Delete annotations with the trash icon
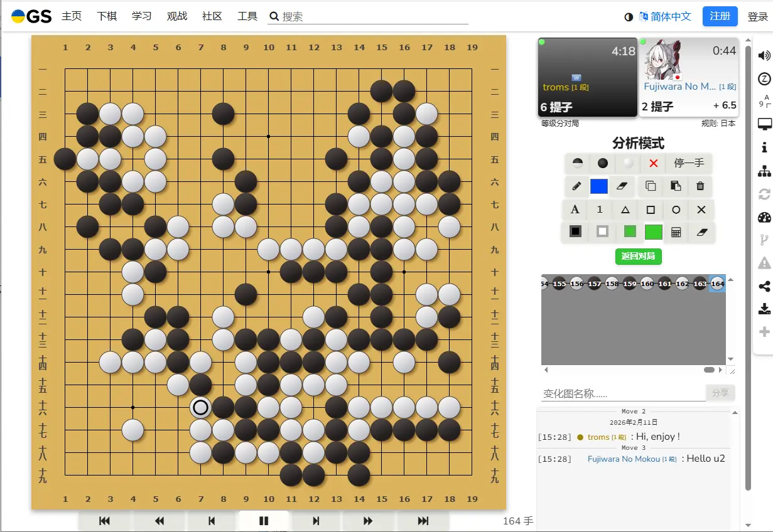Viewport: 773px width, 532px height. click(700, 186)
